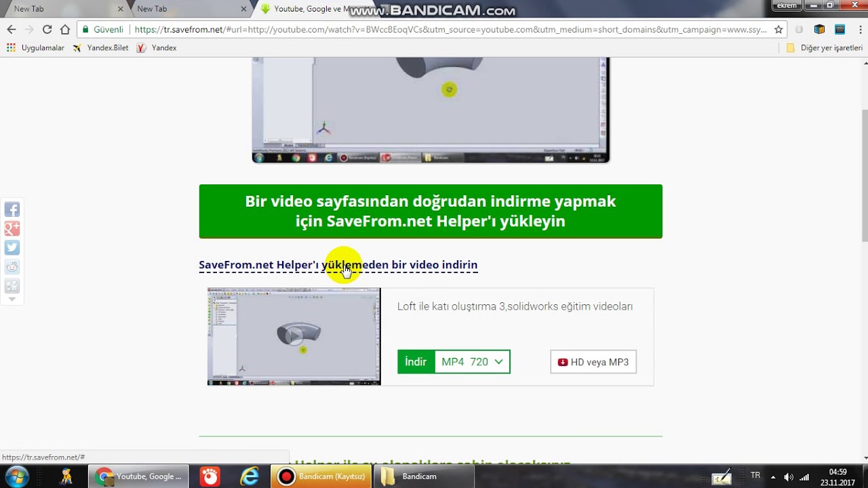The width and height of the screenshot is (868, 488).
Task: Share the page on Twitter
Action: point(12,247)
